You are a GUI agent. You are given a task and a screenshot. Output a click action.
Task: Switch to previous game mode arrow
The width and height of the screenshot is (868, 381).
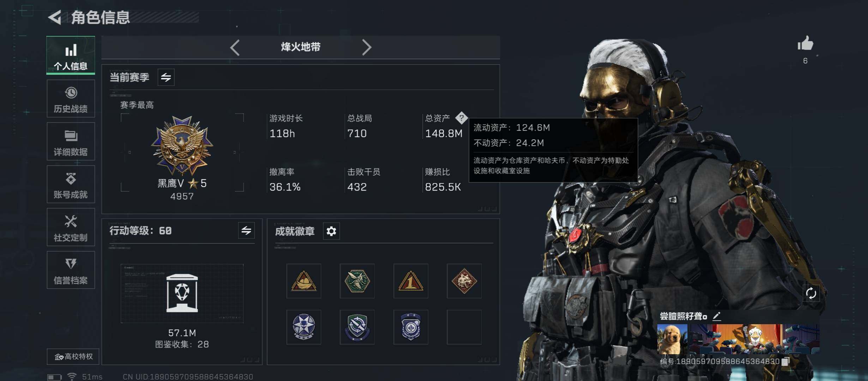point(235,47)
